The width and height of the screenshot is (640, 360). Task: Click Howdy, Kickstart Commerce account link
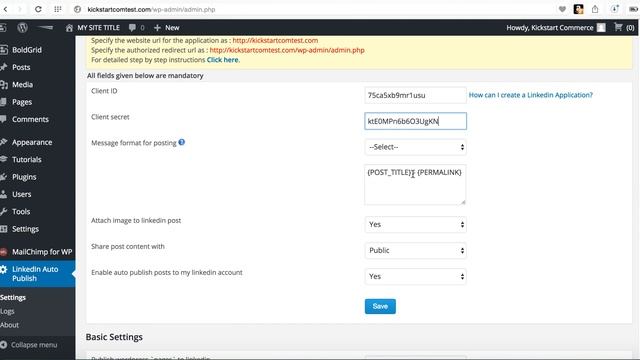click(550, 28)
